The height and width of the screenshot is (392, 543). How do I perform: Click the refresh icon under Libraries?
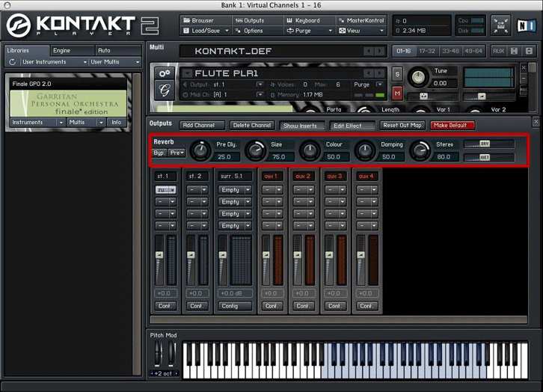[x=12, y=62]
